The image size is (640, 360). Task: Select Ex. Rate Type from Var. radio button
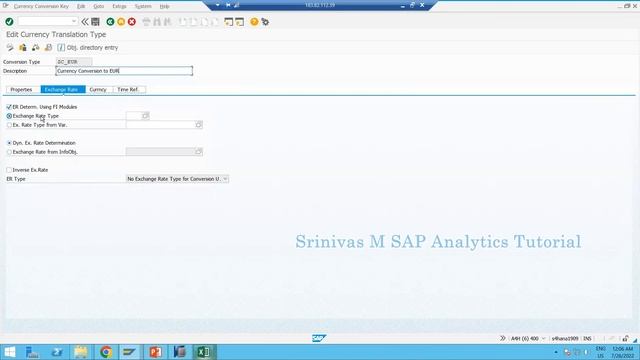[x=9, y=125]
